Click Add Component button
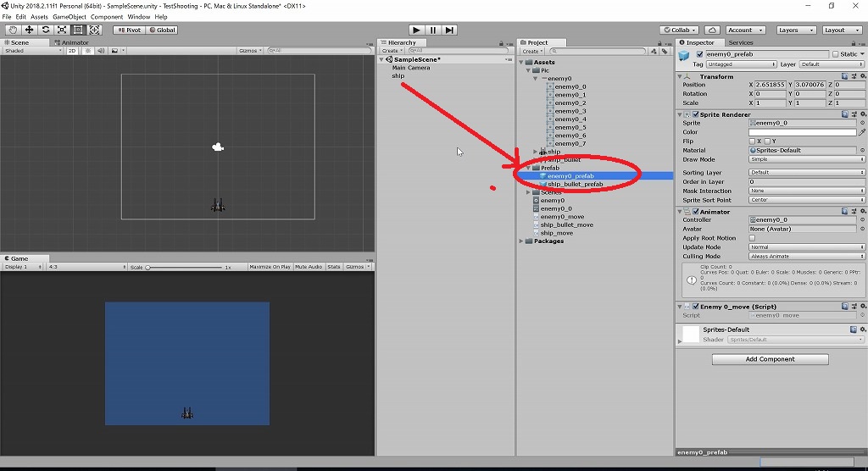Image resolution: width=868 pixels, height=471 pixels. 770,359
